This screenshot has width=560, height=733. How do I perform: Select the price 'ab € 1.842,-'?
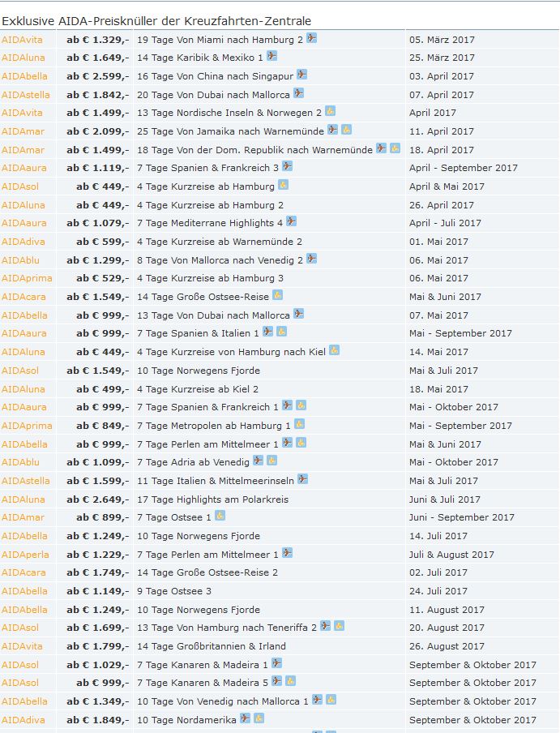[x=97, y=94]
